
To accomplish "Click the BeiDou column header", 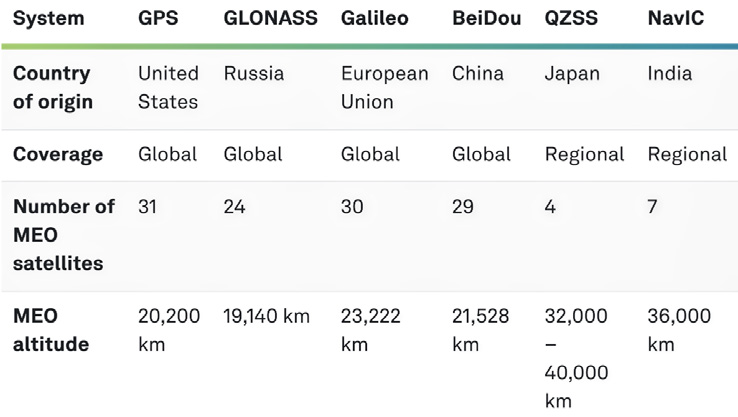I will tap(486, 19).
